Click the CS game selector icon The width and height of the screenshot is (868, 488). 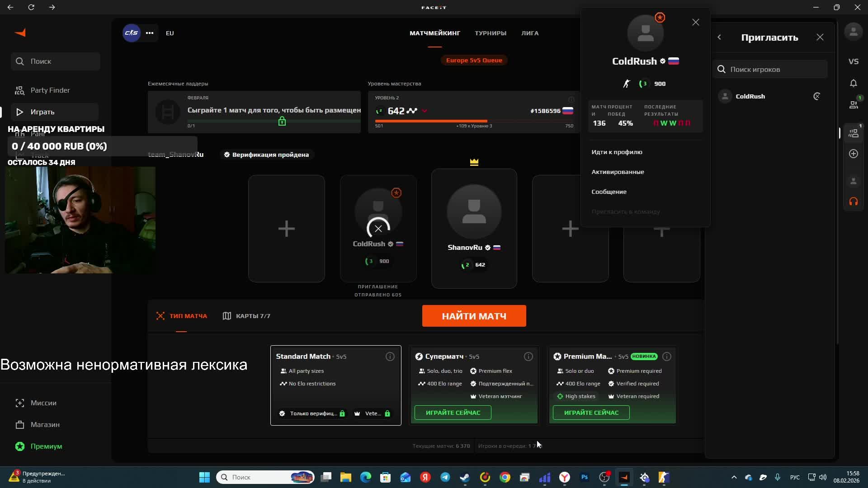tap(131, 33)
